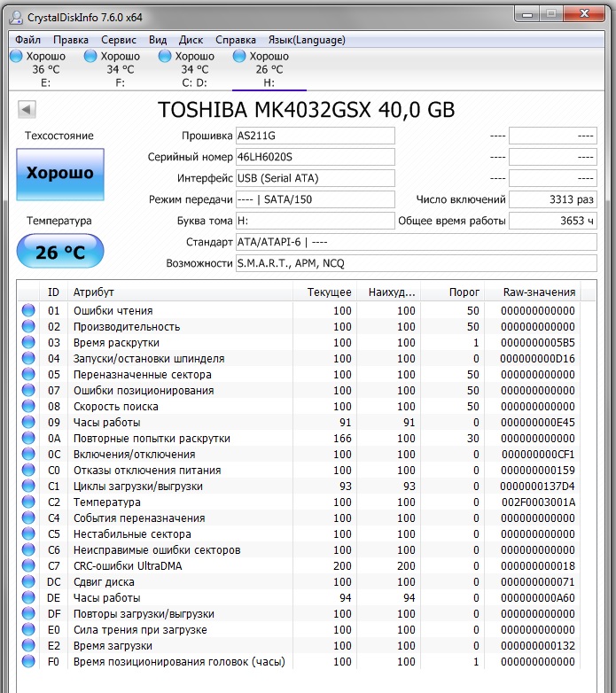Screen dimensions: 616x693
Task: Click the Прошивка field AS211G
Action: 315,136
